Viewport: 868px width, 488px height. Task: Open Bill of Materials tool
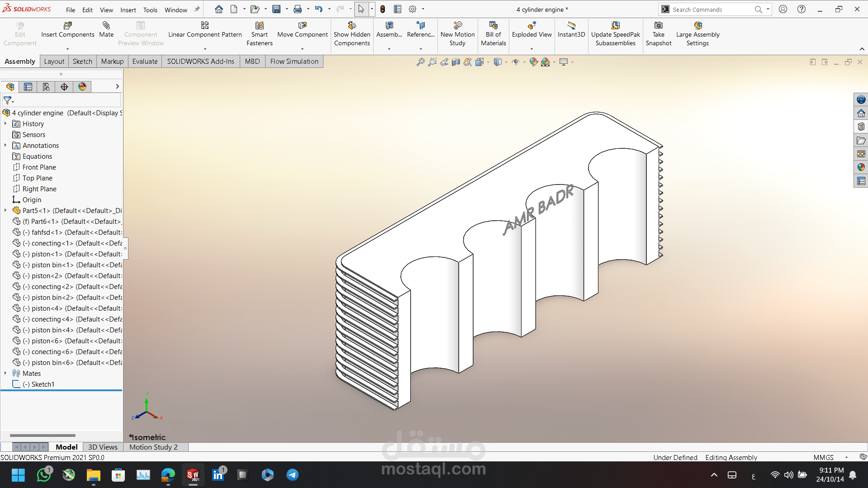click(x=493, y=26)
